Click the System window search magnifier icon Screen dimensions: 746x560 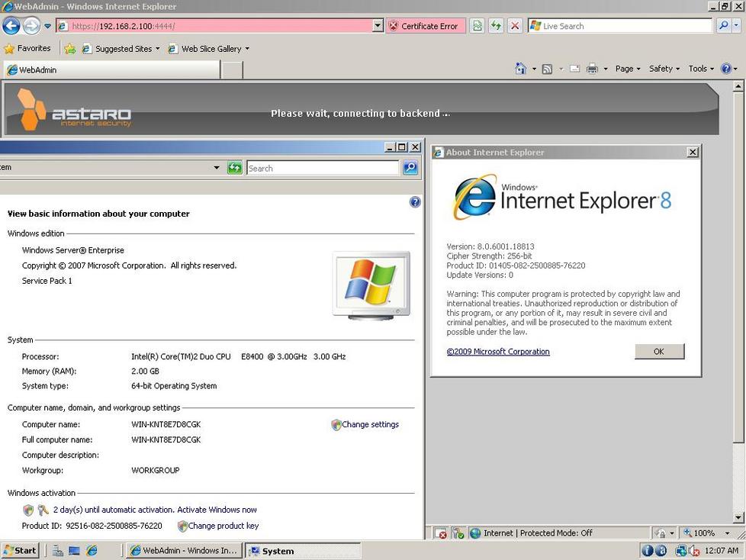click(410, 168)
